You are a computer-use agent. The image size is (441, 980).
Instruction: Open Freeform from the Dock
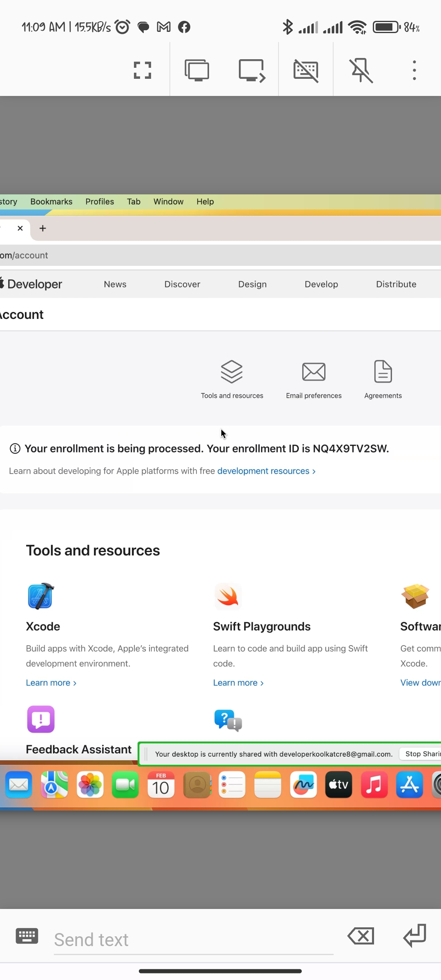pos(303,784)
